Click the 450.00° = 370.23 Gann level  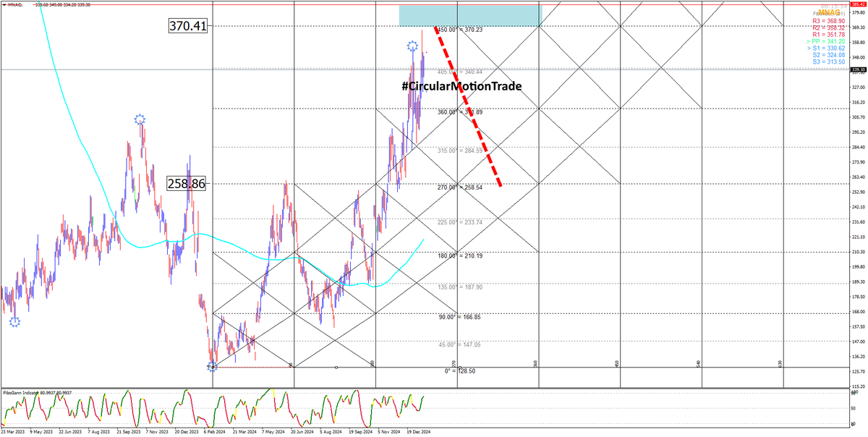click(x=460, y=30)
